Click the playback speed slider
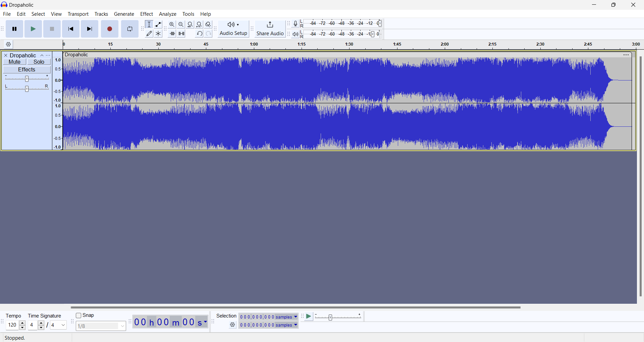 click(338, 317)
